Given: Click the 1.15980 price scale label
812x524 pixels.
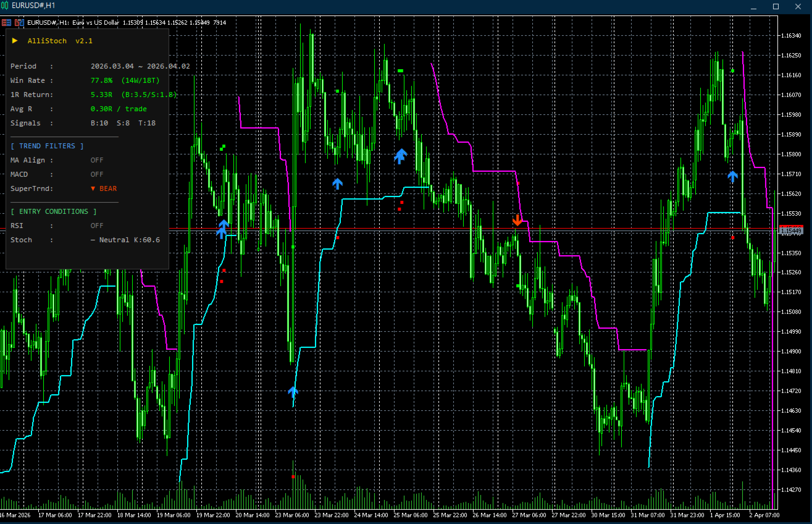Looking at the screenshot, I should click(x=791, y=114).
